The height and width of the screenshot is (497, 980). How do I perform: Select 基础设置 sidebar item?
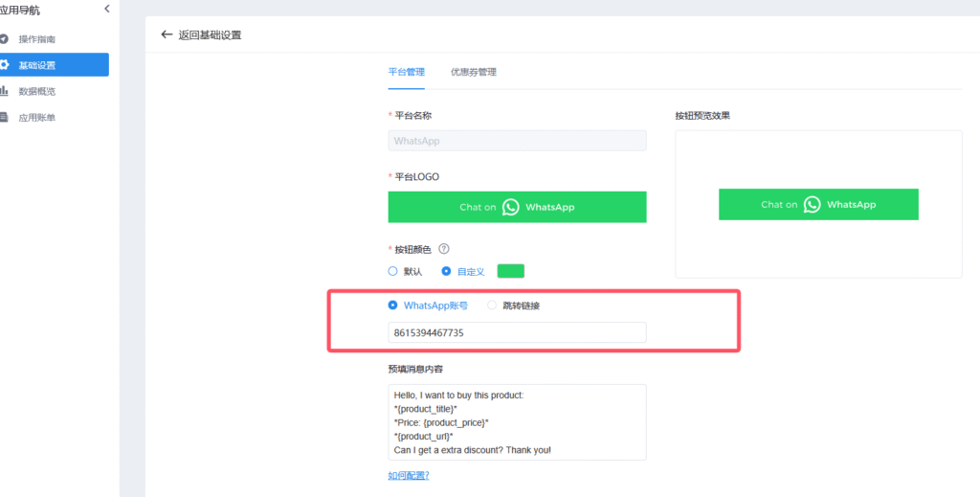[55, 65]
